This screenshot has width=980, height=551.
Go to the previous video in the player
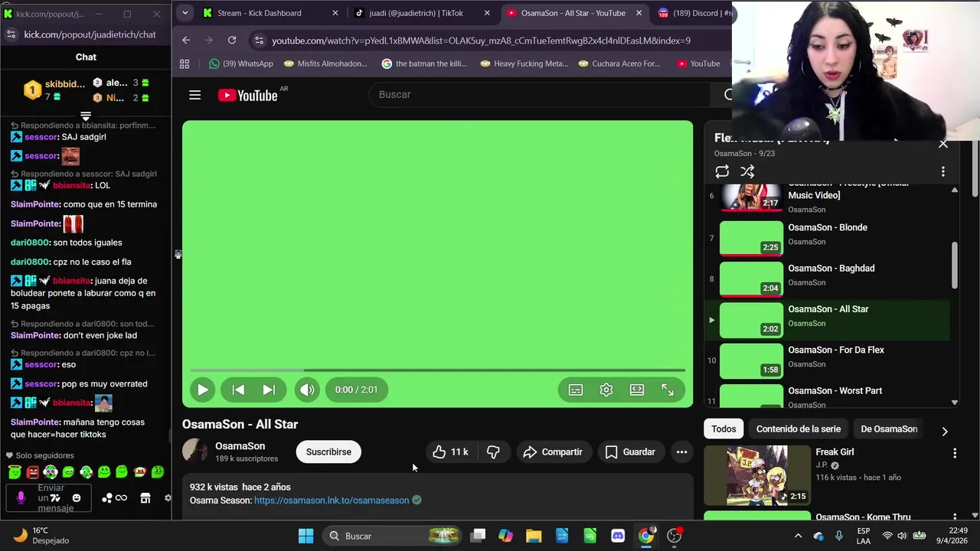(238, 390)
